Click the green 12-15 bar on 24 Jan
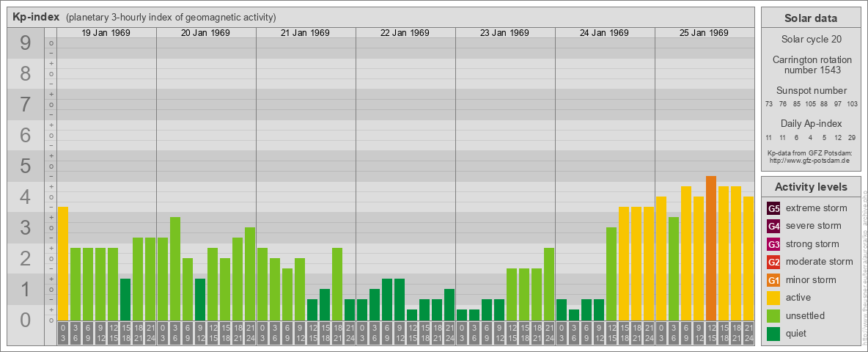The width and height of the screenshot is (868, 352). click(x=611, y=274)
